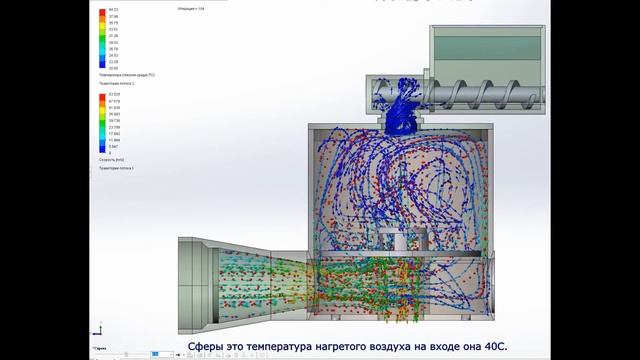The height and width of the screenshot is (360, 640).
Task: Click the velocity legend minimum value 0
Action: [110, 153]
